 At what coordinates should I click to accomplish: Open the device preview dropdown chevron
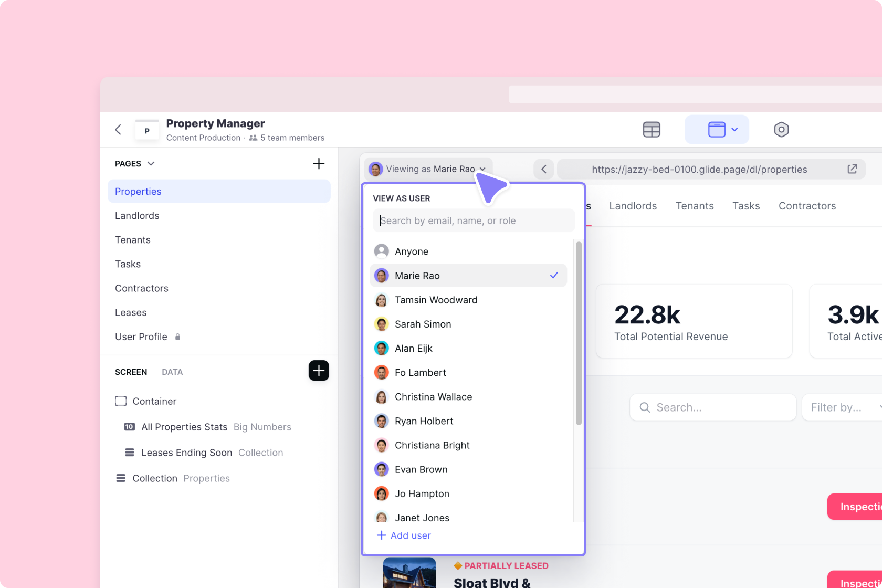[x=734, y=129]
